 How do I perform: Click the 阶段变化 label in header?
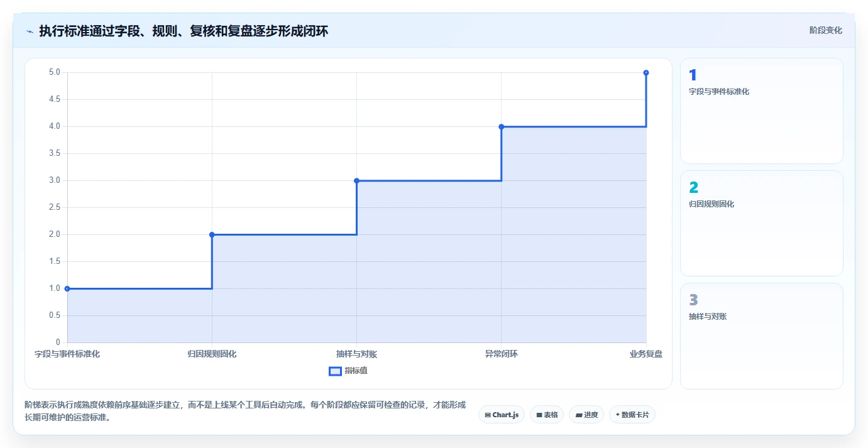coord(825,30)
